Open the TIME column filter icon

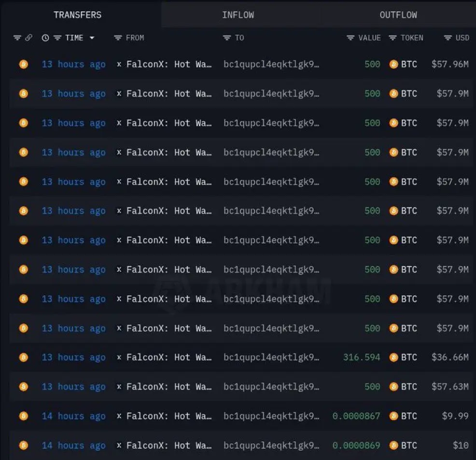pyautogui.click(x=57, y=38)
